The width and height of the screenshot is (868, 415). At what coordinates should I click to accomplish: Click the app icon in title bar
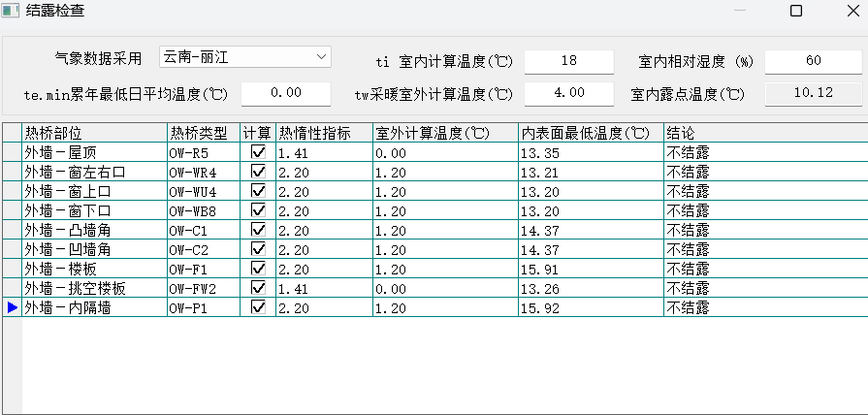pos(10,11)
